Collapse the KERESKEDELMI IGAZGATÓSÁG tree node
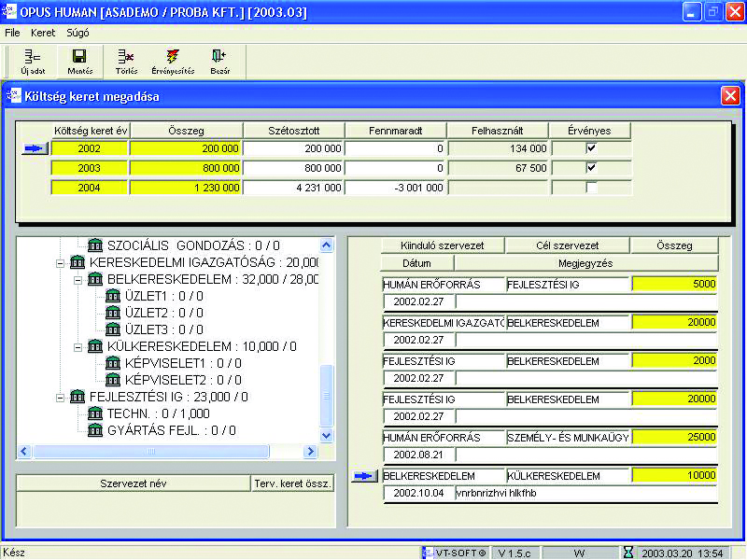 click(60, 263)
